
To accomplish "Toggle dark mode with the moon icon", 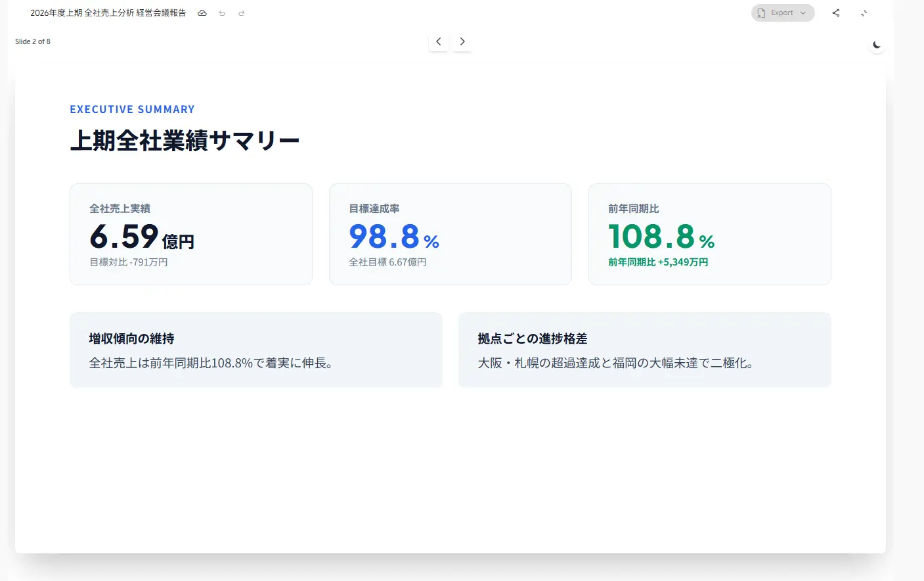I will click(x=877, y=45).
